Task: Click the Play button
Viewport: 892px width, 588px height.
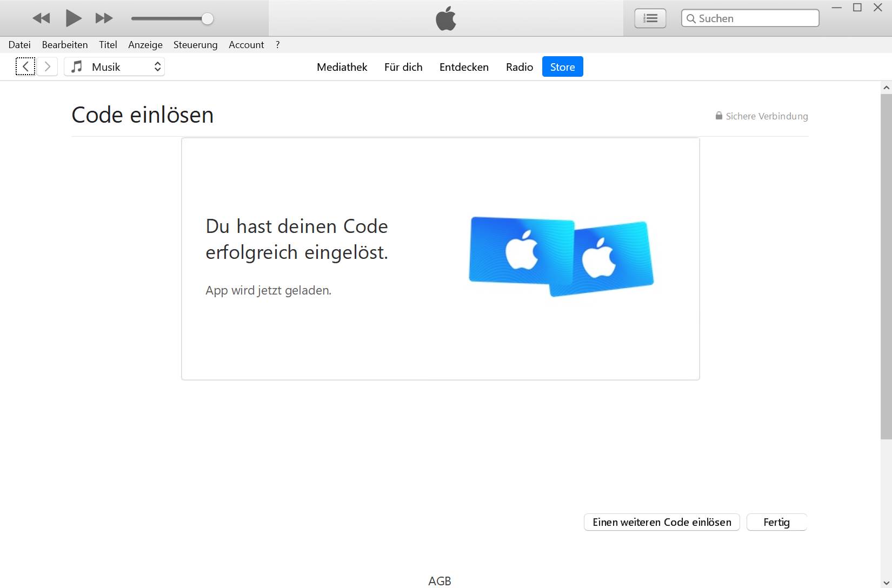Action: [74, 18]
